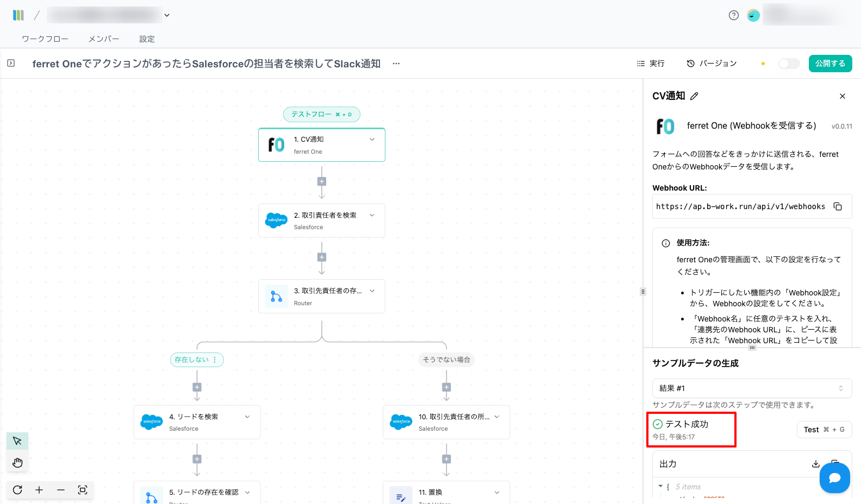The height and width of the screenshot is (504, 861).
Task: Open the user avatar menu
Action: click(753, 15)
